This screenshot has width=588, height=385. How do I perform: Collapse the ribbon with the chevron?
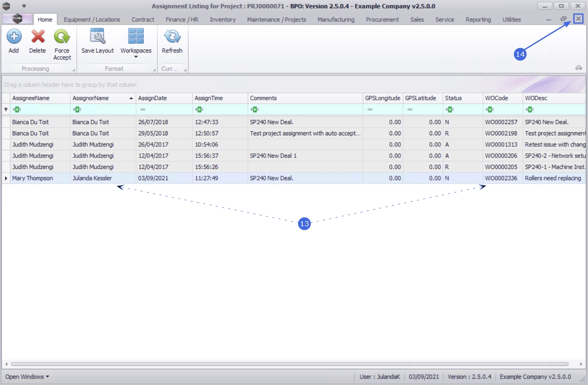tap(579, 68)
